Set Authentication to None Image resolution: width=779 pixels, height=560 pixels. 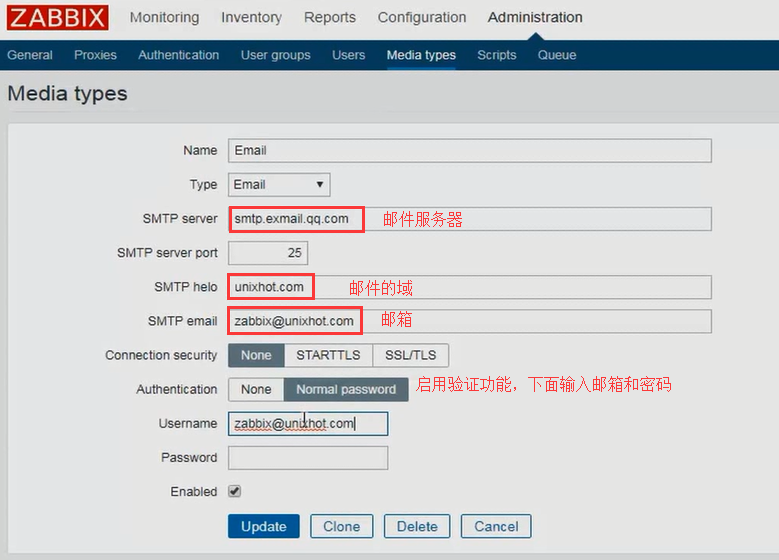pyautogui.click(x=256, y=390)
